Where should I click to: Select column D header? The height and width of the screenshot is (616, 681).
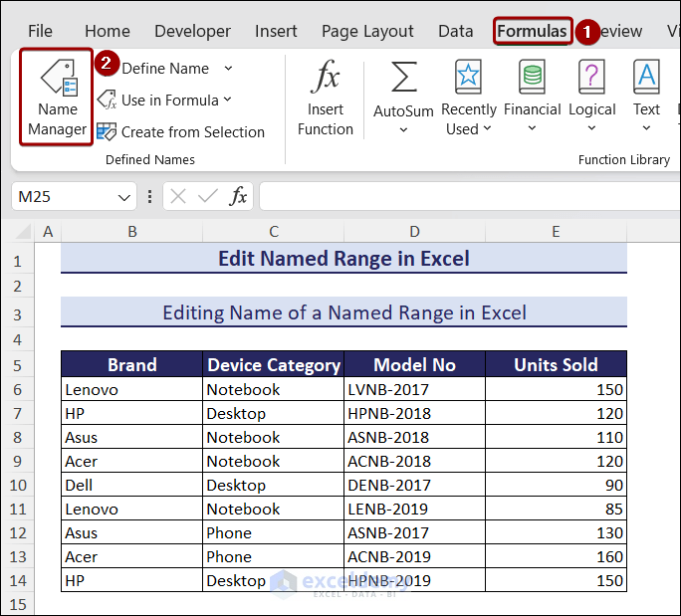click(x=414, y=232)
